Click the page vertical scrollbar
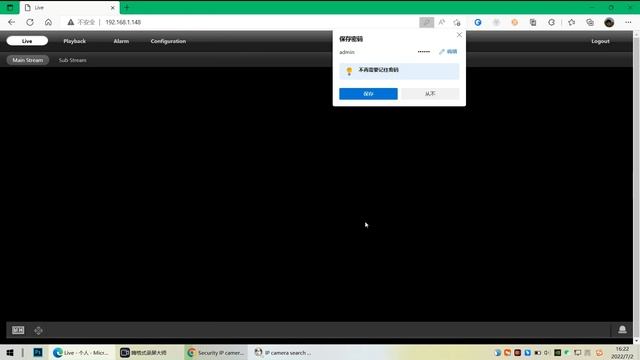 pos(636,188)
